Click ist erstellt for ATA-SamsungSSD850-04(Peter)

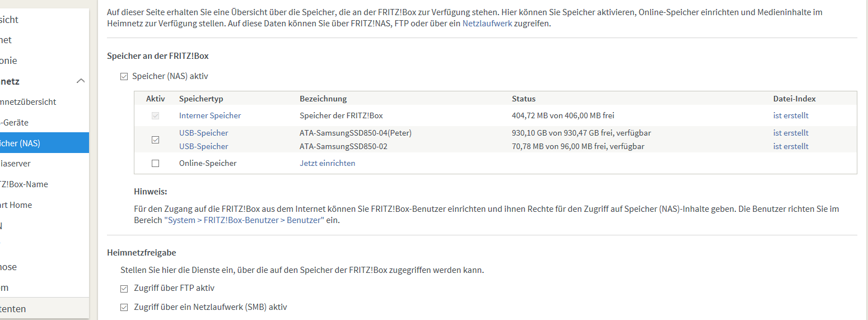tap(791, 133)
